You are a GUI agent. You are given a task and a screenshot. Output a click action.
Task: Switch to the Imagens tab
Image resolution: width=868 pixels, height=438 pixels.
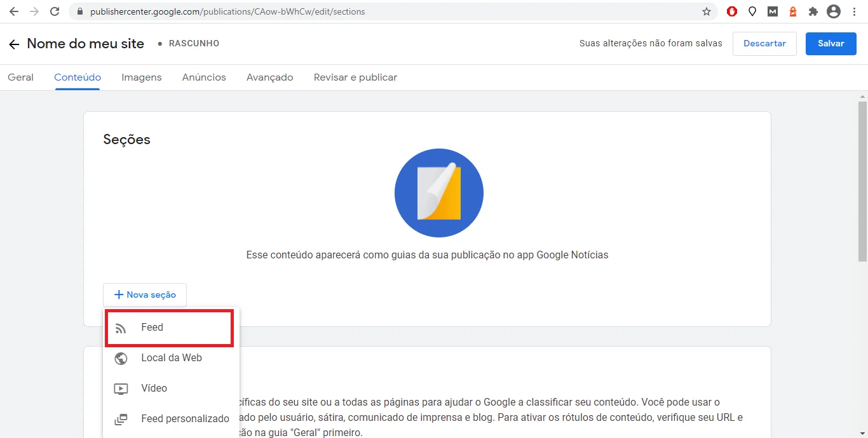142,77
